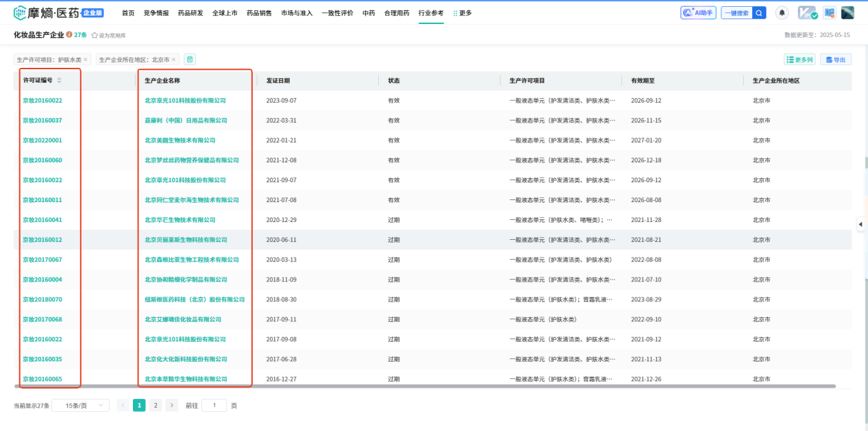Open the 全球上市 menu
The width and height of the screenshot is (868, 431).
coord(225,13)
